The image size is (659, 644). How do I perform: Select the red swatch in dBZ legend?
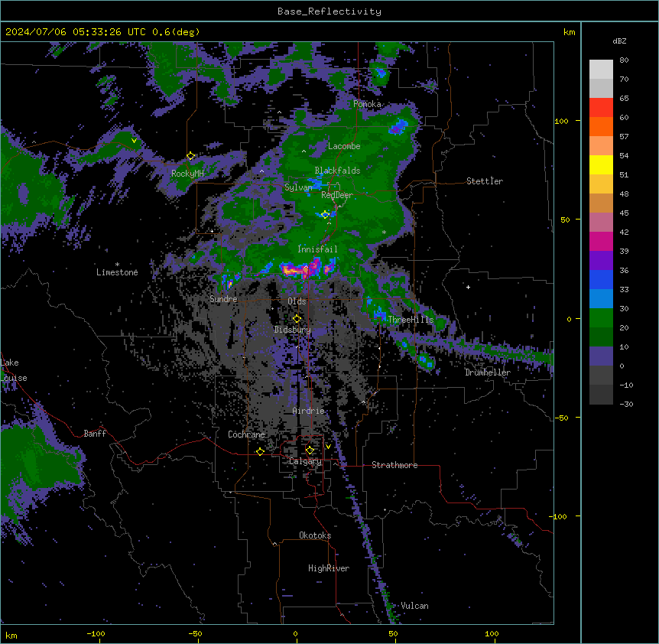pyautogui.click(x=601, y=107)
